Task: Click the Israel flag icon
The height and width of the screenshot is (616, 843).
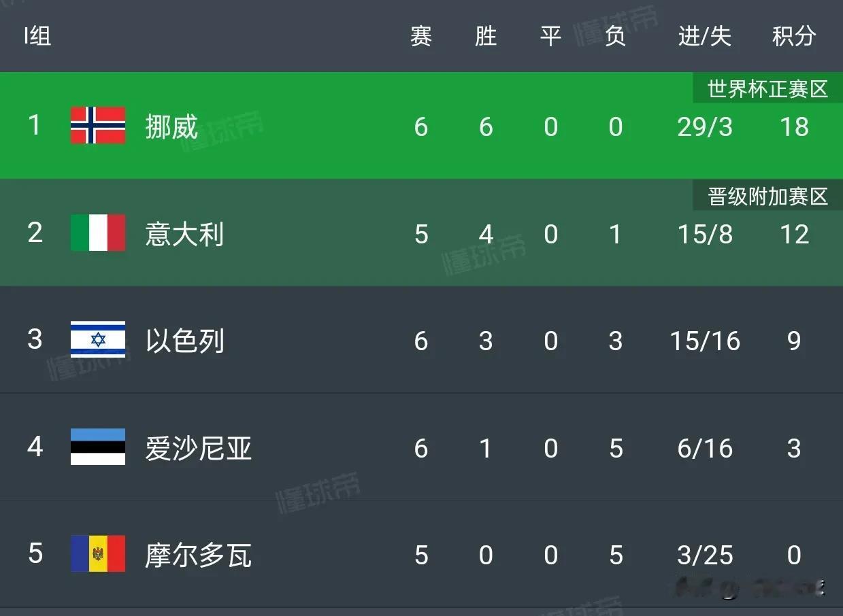Action: point(98,339)
